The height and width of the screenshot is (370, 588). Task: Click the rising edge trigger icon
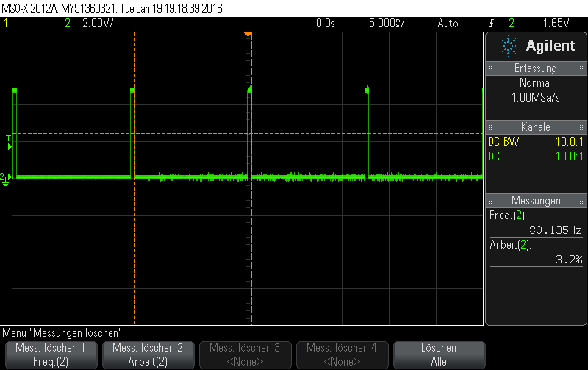pyautogui.click(x=491, y=24)
